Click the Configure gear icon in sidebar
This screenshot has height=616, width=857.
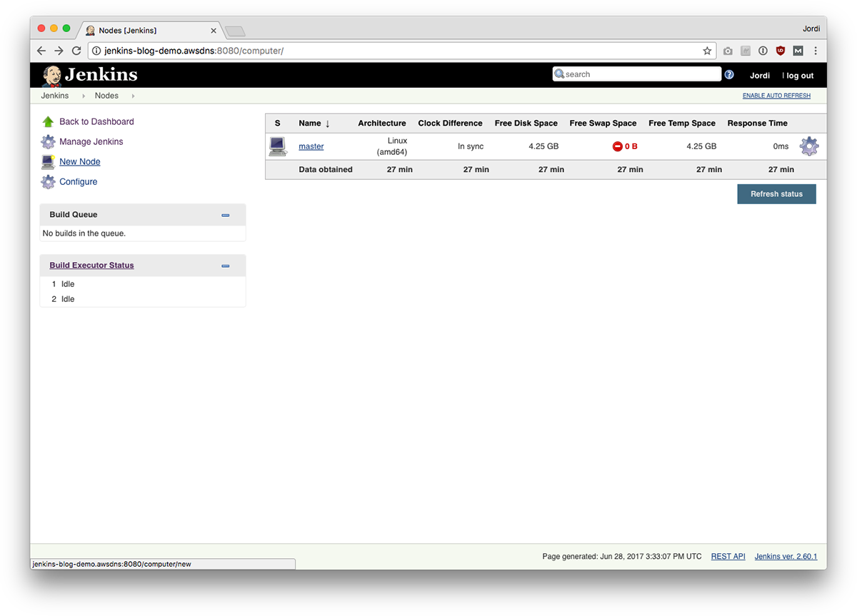pos(48,182)
